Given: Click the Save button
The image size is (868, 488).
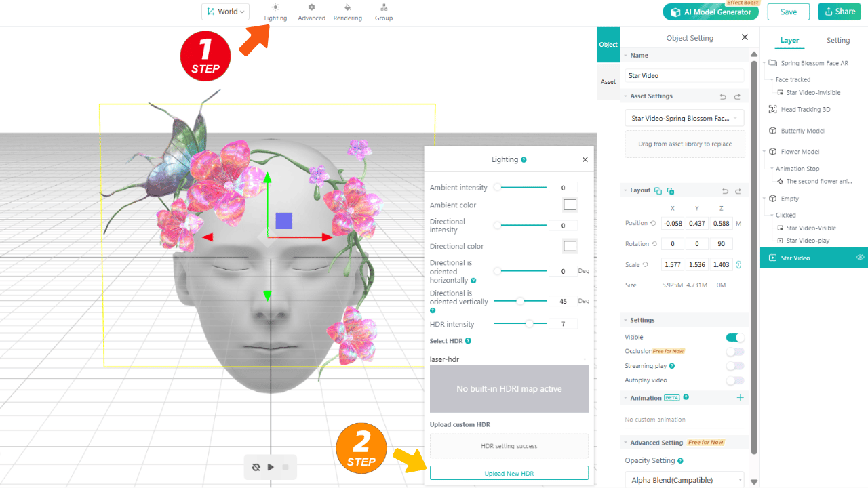Looking at the screenshot, I should pyautogui.click(x=788, y=12).
